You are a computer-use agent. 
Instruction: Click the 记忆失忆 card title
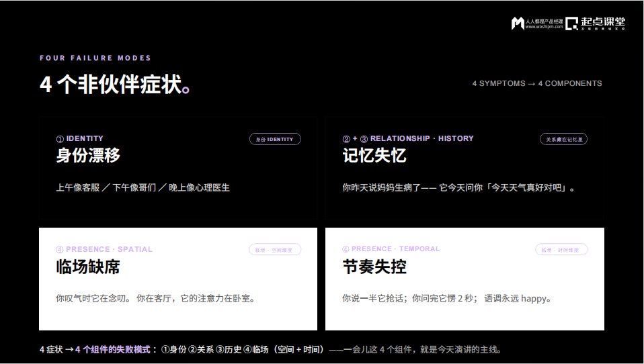coord(374,155)
